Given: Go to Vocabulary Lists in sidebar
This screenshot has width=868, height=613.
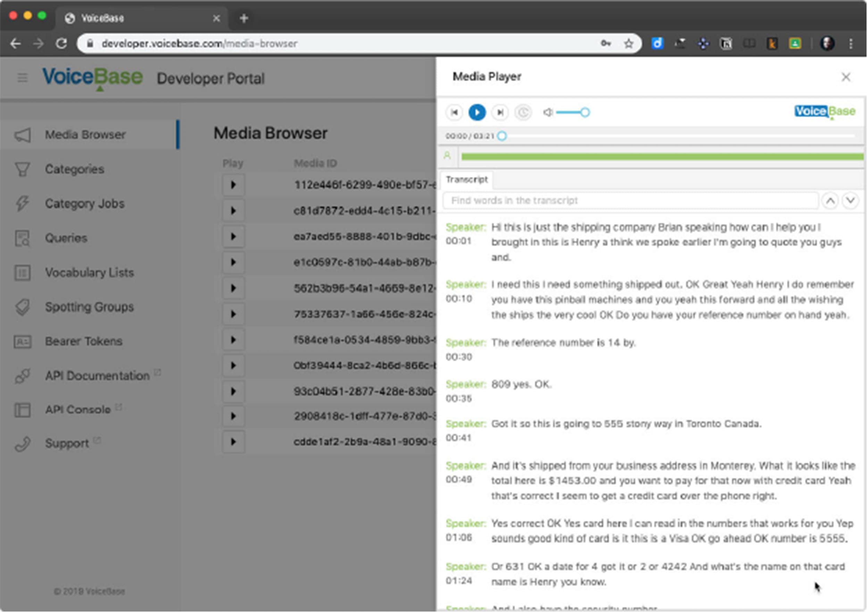Looking at the screenshot, I should pos(89,273).
